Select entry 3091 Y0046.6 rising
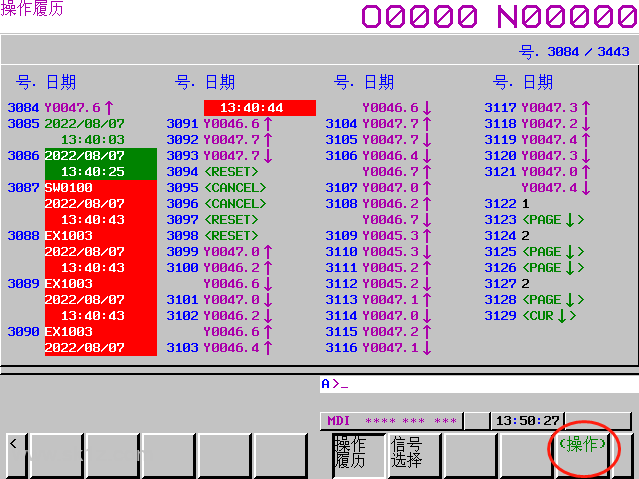The width and height of the screenshot is (639, 479). point(219,124)
